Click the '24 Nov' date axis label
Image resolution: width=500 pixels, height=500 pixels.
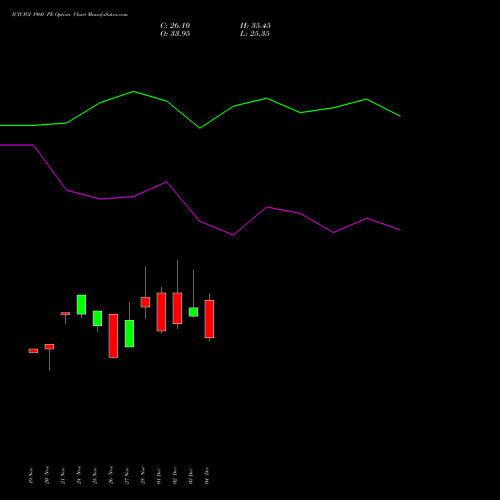tap(79, 476)
